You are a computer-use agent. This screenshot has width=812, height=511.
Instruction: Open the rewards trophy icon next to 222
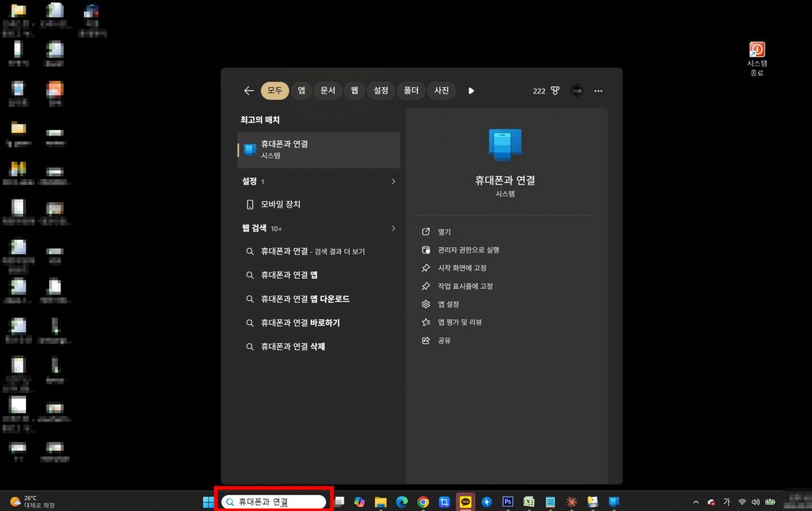pos(555,90)
